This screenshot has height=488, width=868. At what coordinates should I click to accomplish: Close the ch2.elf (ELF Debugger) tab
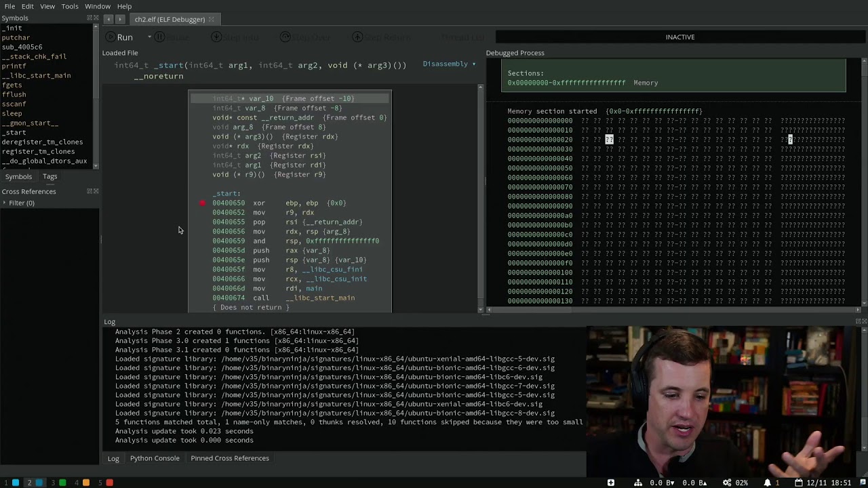click(211, 19)
